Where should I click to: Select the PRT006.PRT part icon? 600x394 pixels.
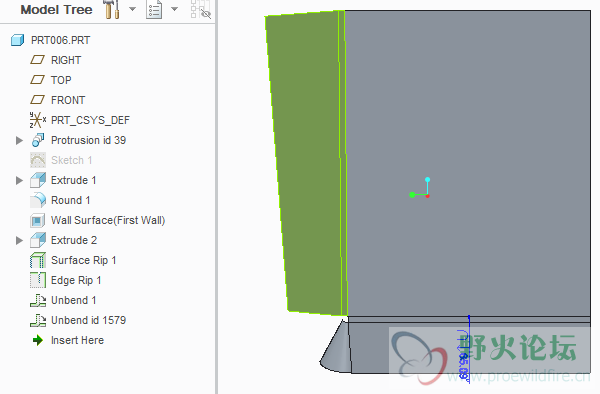tap(18, 40)
